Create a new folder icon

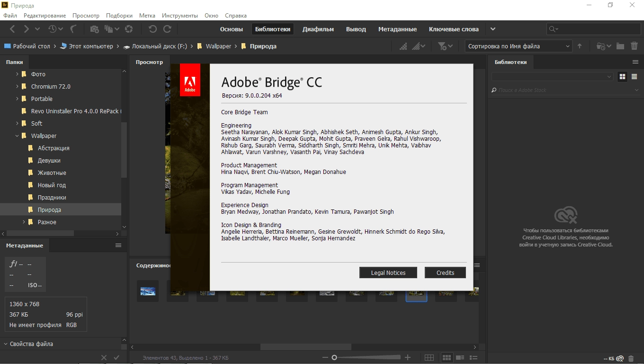(x=620, y=46)
